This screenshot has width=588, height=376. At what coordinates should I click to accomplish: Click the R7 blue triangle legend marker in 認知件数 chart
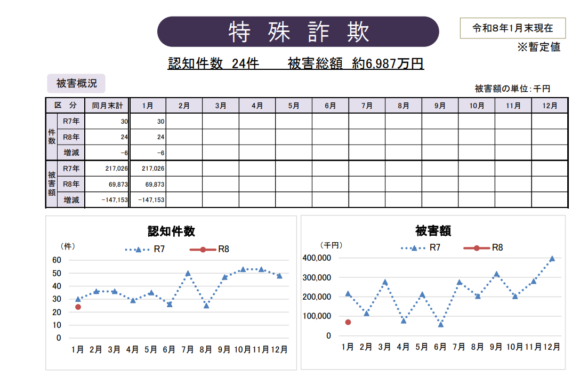(x=138, y=250)
